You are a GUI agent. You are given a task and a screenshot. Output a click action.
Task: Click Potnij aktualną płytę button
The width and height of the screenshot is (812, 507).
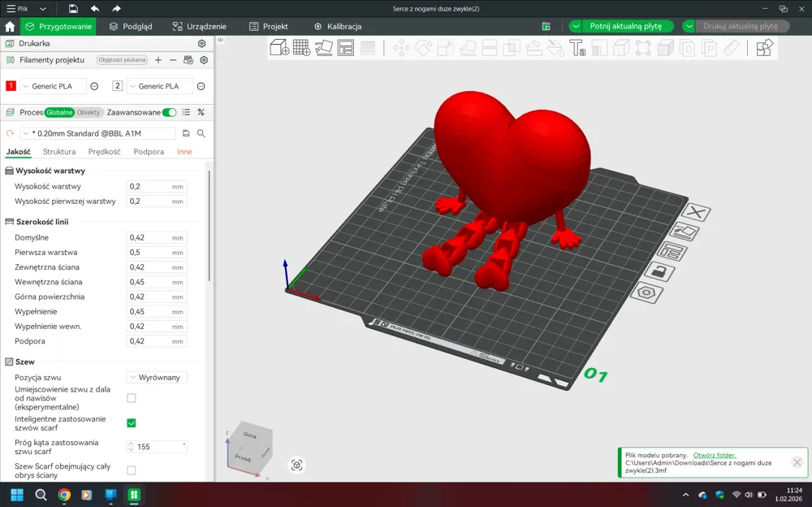coord(627,27)
